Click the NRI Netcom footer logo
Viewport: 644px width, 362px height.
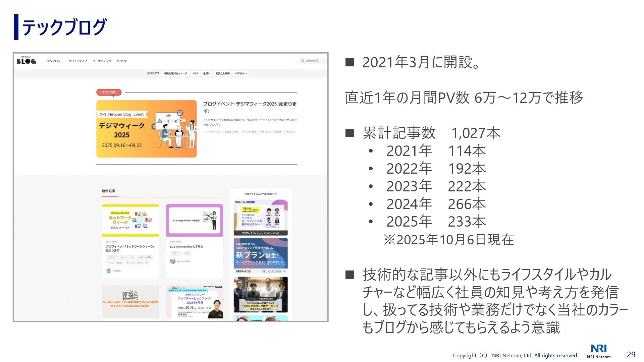599,351
